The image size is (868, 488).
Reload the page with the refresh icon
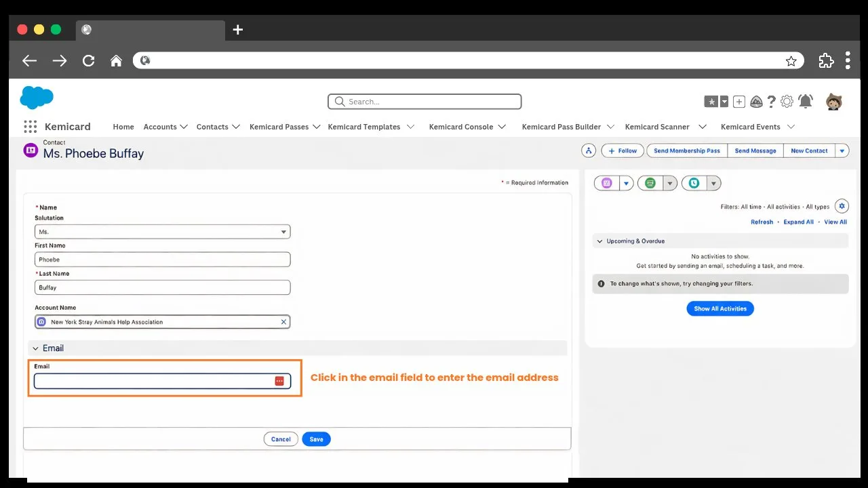click(88, 60)
